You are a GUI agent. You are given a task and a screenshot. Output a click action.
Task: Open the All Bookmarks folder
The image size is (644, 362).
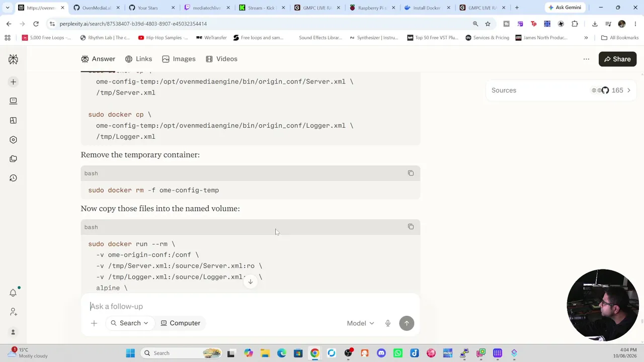619,38
